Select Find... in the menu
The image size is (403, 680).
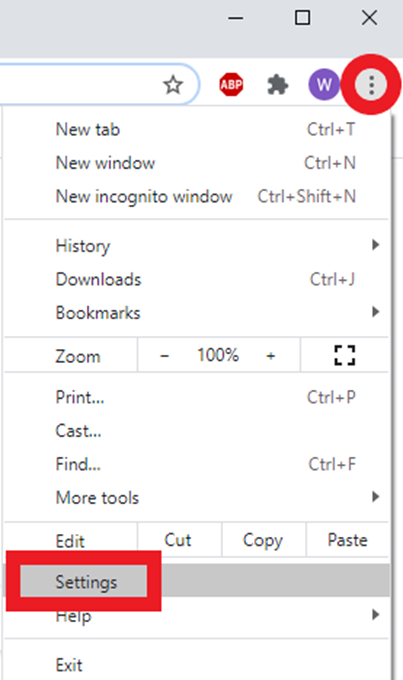(196, 464)
